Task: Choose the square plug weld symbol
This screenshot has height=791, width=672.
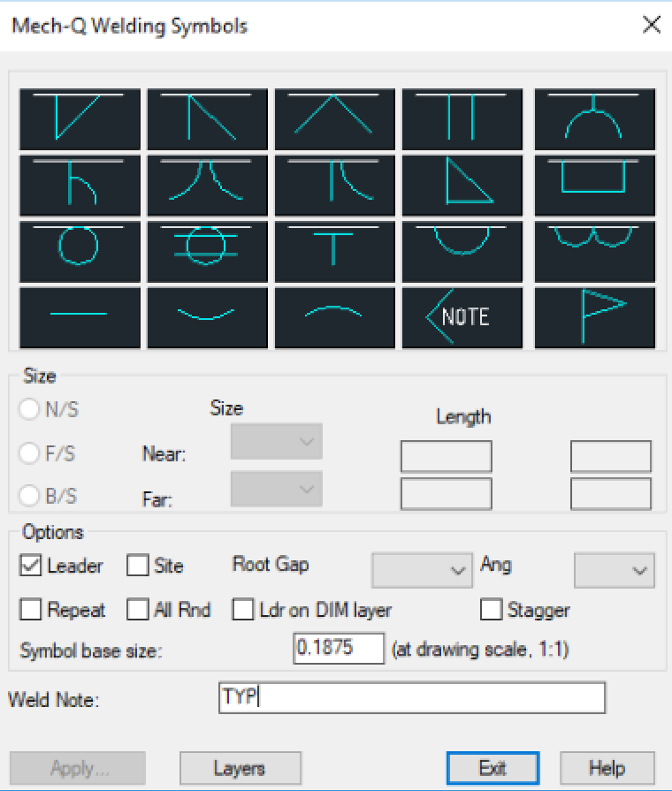Action: pyautogui.click(x=594, y=186)
